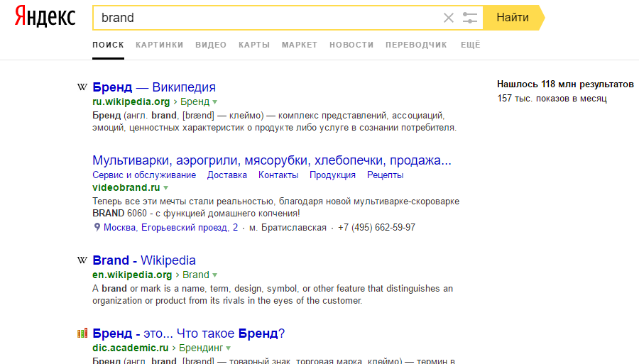Click the Брендинг breadcrumb link
Image resolution: width=639 pixels, height=364 pixels.
pos(201,348)
